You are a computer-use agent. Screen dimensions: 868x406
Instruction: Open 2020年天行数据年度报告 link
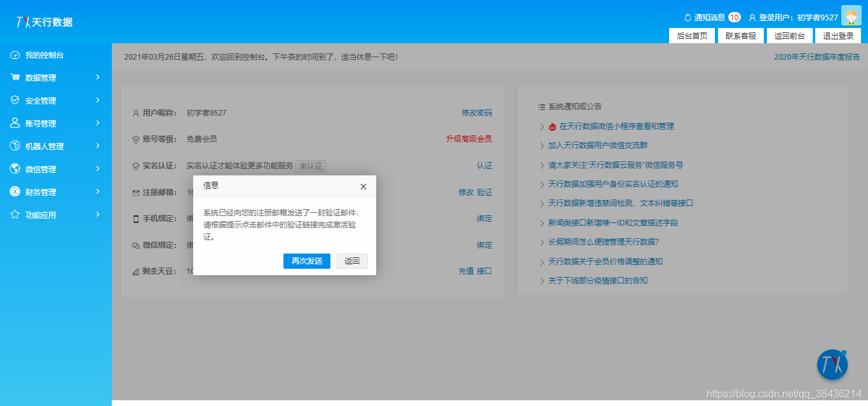point(817,57)
